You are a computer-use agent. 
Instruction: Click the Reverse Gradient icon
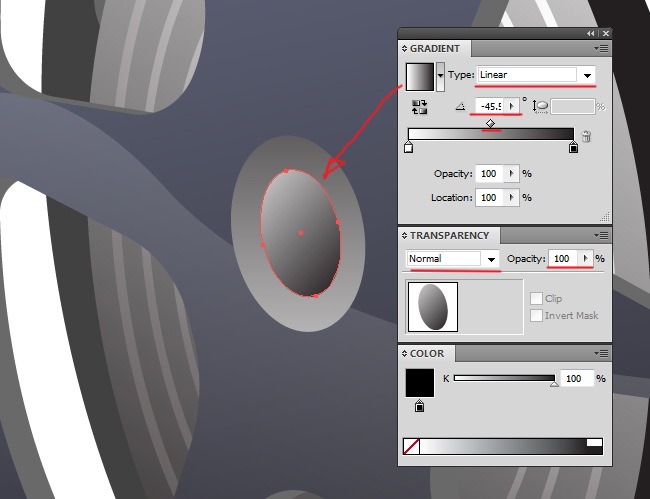click(420, 107)
